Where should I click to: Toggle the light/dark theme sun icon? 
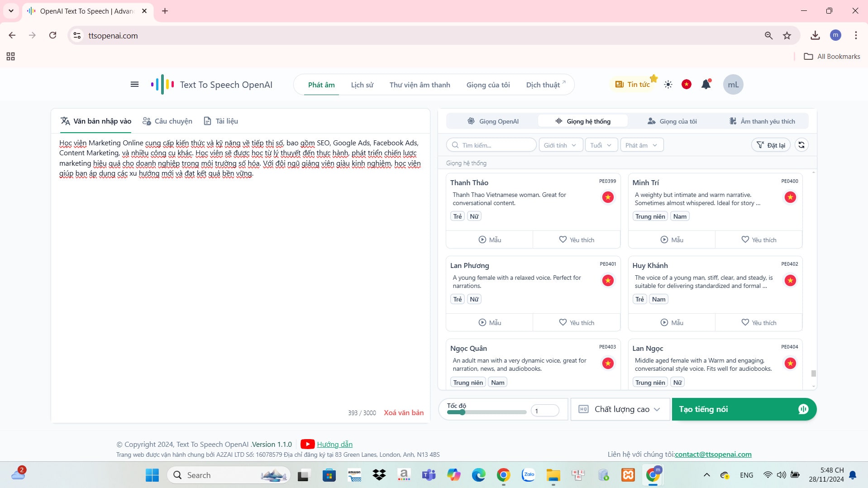click(x=668, y=85)
